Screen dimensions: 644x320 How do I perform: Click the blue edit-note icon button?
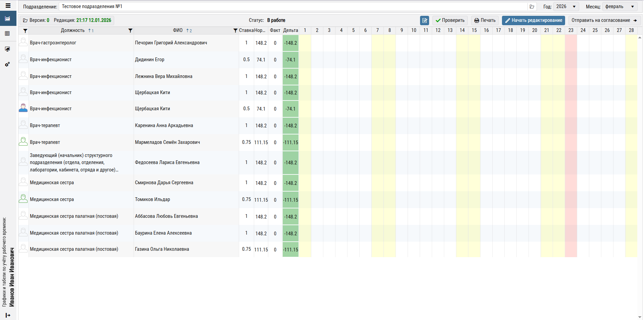pyautogui.click(x=424, y=21)
